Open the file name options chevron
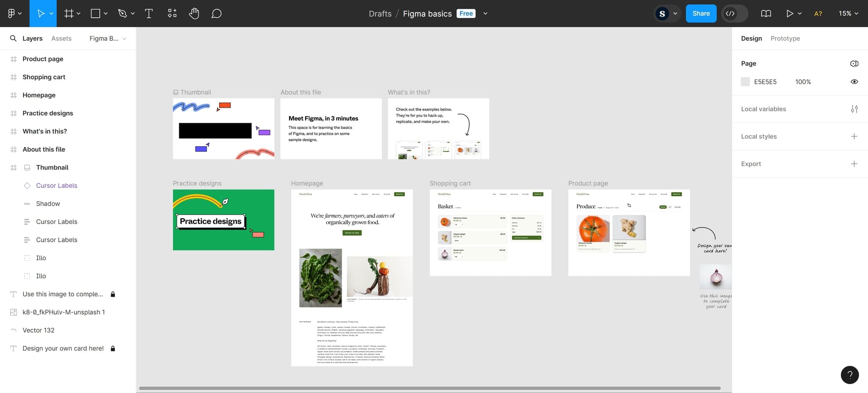Screen dimensions: 868x393 pos(485,14)
